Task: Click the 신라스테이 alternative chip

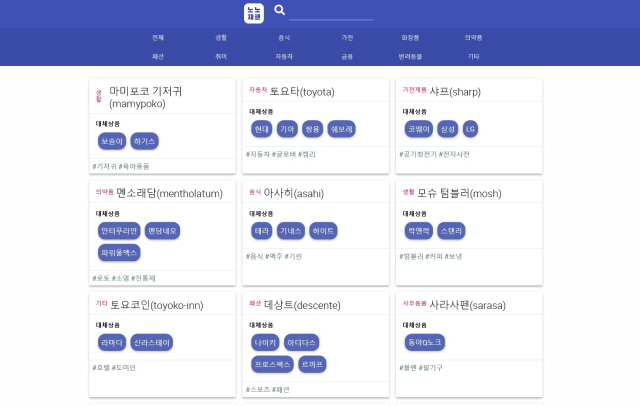Action: [x=152, y=342]
